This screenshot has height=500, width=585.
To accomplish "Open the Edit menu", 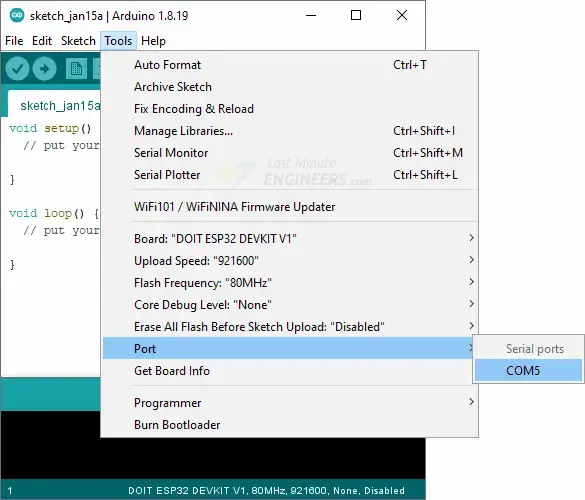I will [42, 41].
